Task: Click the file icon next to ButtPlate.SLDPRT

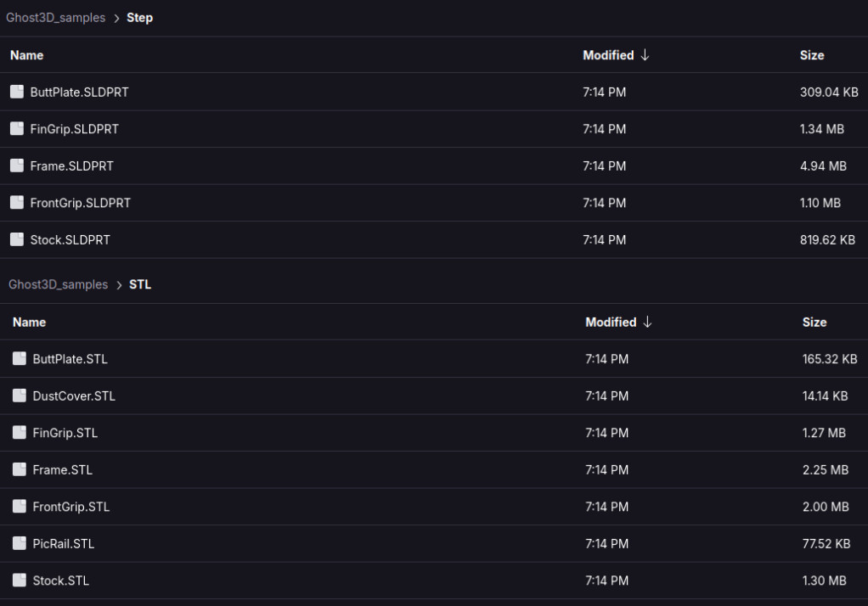Action: click(17, 92)
